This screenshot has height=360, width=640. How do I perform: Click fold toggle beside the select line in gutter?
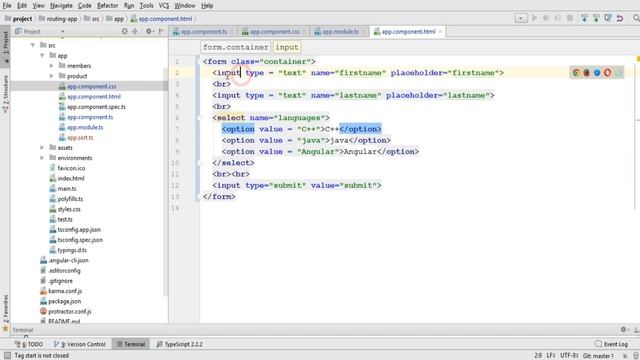(x=200, y=118)
